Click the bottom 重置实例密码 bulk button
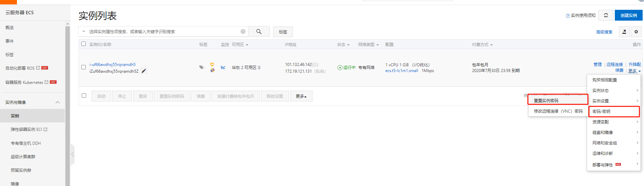 (172, 96)
